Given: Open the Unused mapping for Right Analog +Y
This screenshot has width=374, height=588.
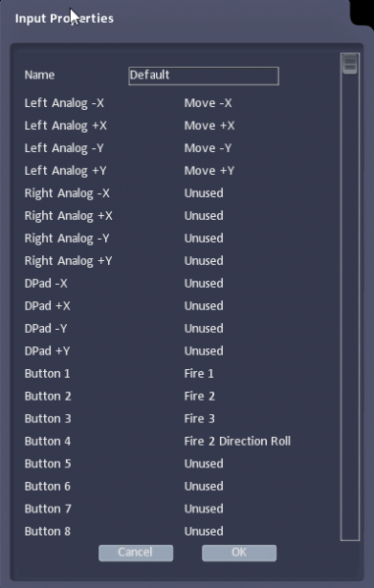Looking at the screenshot, I should pyautogui.click(x=204, y=261).
